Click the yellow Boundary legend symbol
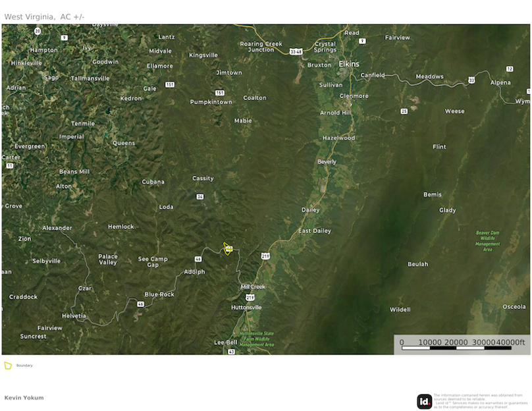The width and height of the screenshot is (532, 411). coord(8,366)
